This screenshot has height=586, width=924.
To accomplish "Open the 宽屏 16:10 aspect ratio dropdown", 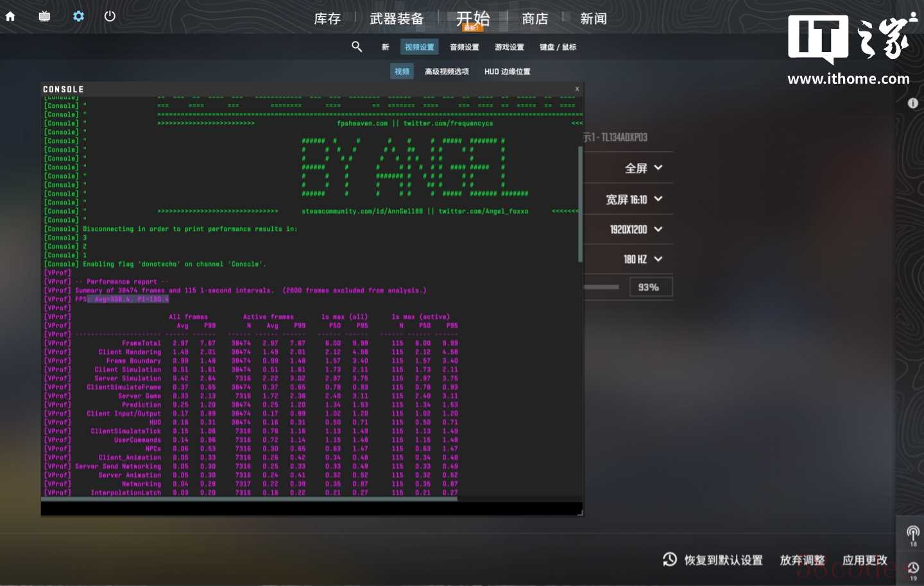I will pos(634,199).
